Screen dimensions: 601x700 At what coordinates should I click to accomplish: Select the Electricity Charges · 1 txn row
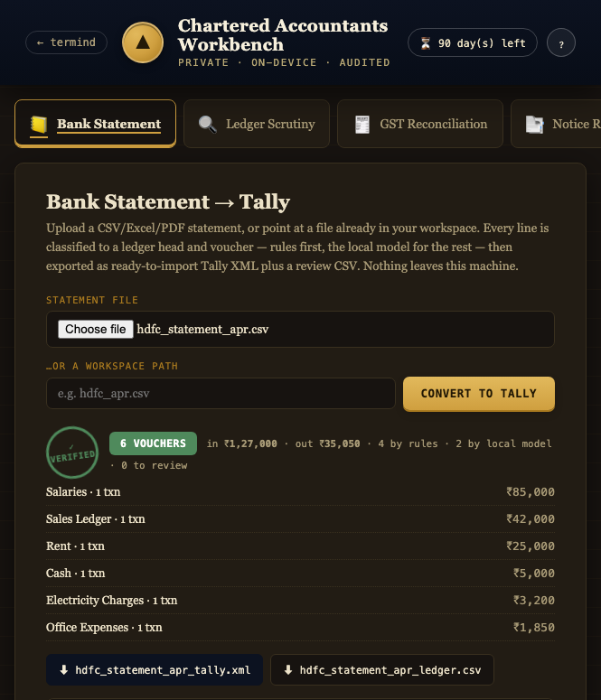tap(300, 601)
